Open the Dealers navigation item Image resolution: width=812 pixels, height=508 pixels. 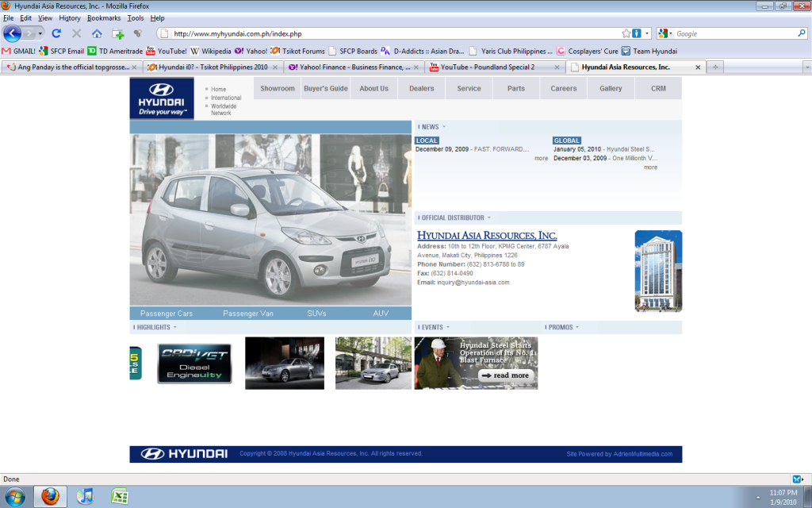click(422, 89)
